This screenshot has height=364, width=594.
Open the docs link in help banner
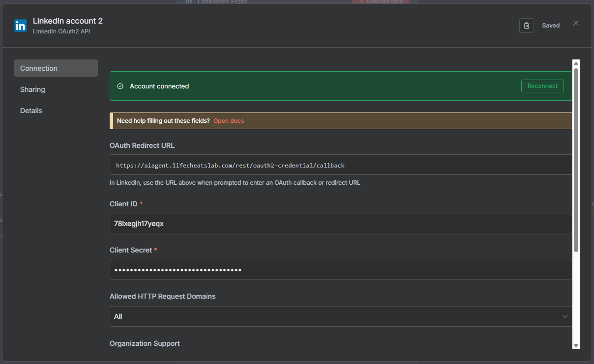click(x=229, y=121)
